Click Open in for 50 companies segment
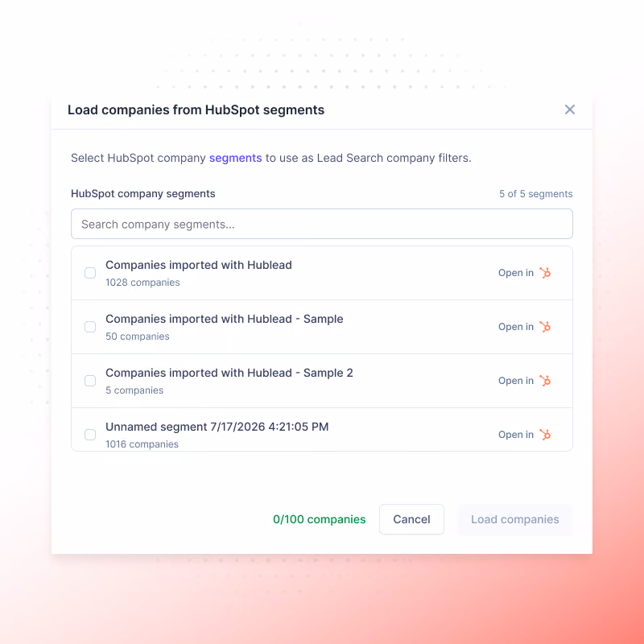This screenshot has width=644, height=644. click(x=516, y=327)
